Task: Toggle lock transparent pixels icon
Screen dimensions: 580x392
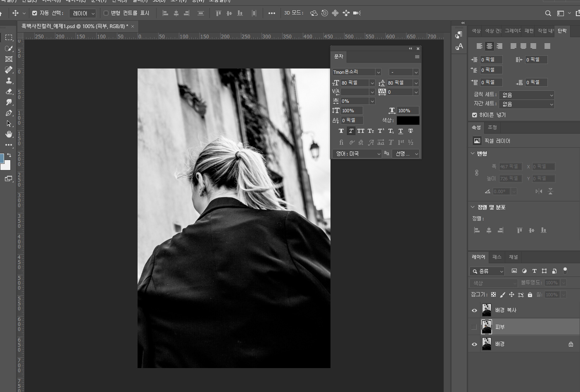Action: pyautogui.click(x=493, y=295)
